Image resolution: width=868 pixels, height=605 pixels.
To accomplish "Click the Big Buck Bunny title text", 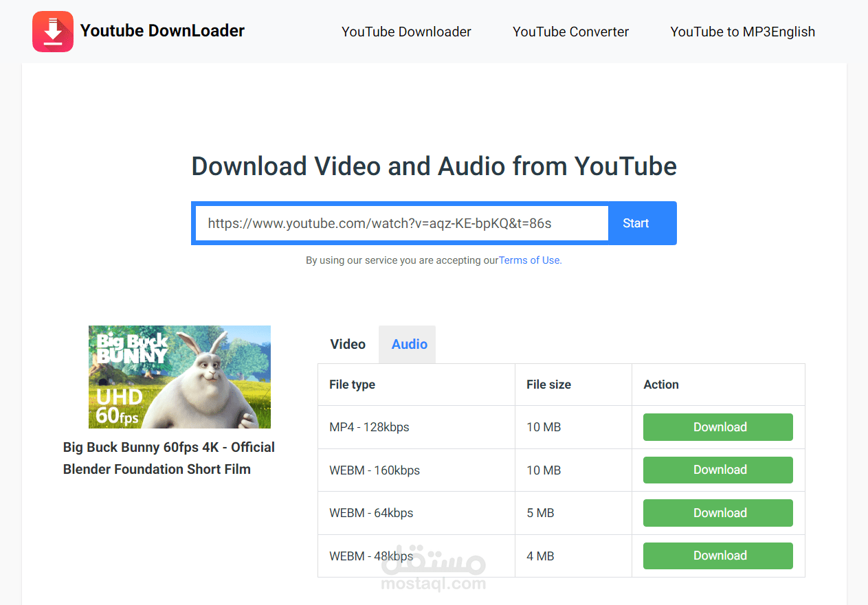I will pos(168,458).
